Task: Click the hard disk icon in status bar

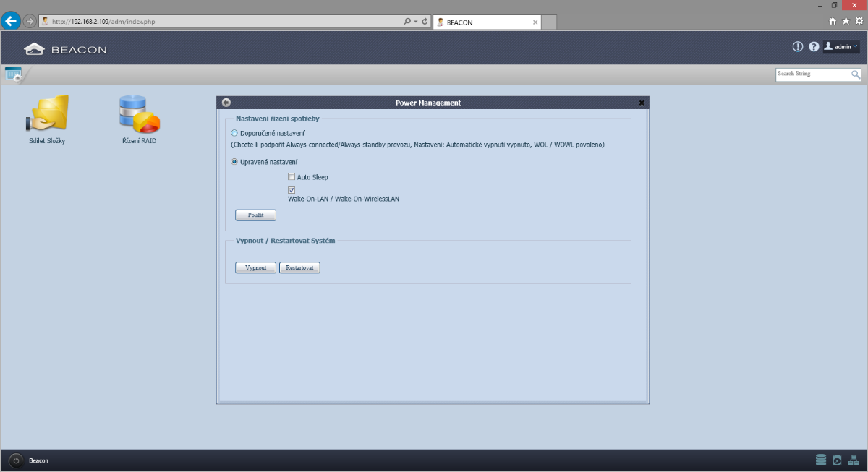Action: tap(837, 460)
